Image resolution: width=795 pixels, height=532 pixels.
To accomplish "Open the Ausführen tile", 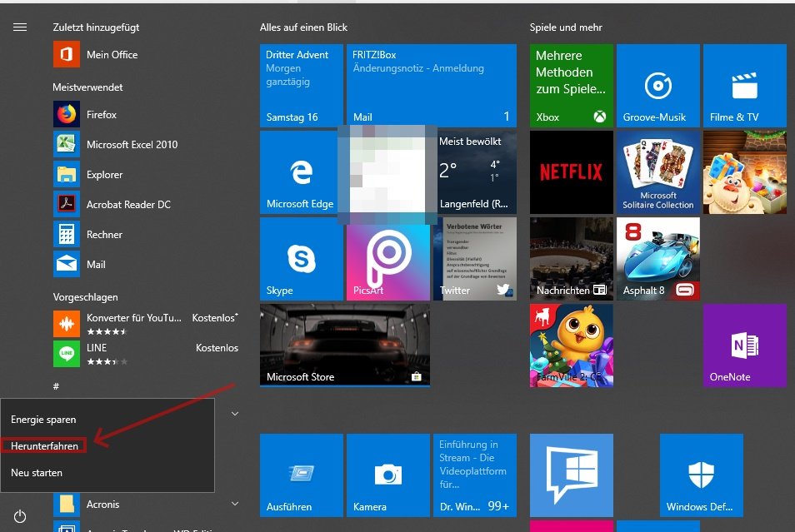I will 302,475.
